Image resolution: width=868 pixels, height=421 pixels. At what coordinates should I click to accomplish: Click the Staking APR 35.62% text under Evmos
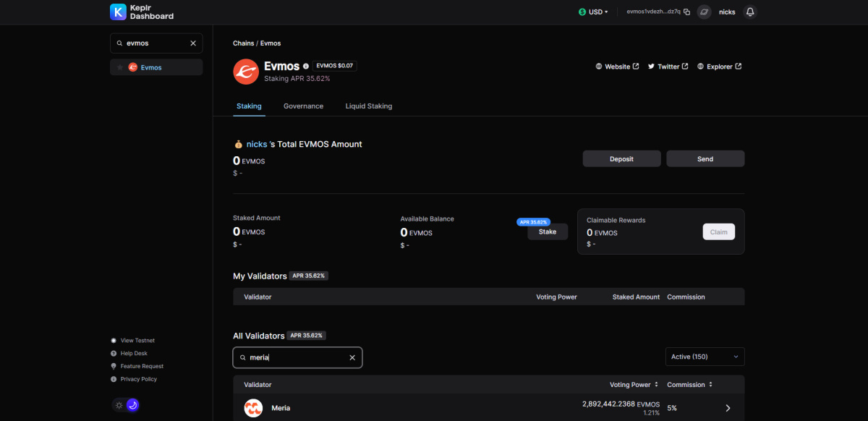click(x=297, y=78)
